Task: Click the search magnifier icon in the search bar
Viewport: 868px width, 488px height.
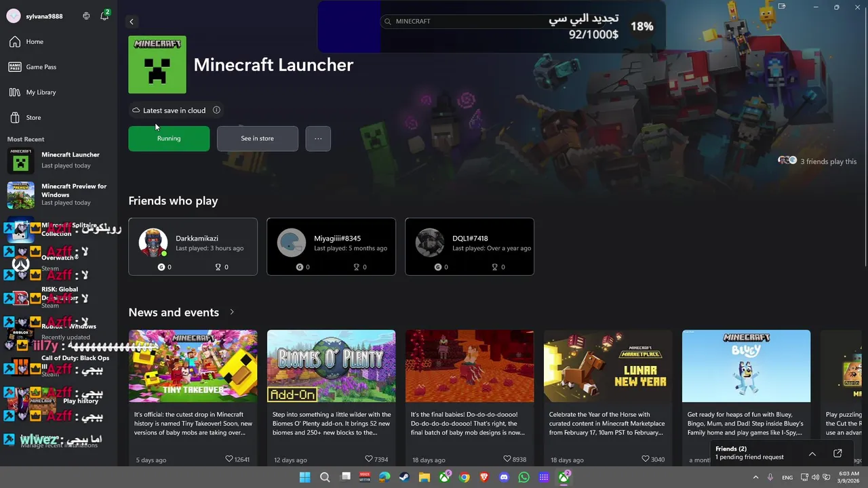Action: [388, 21]
